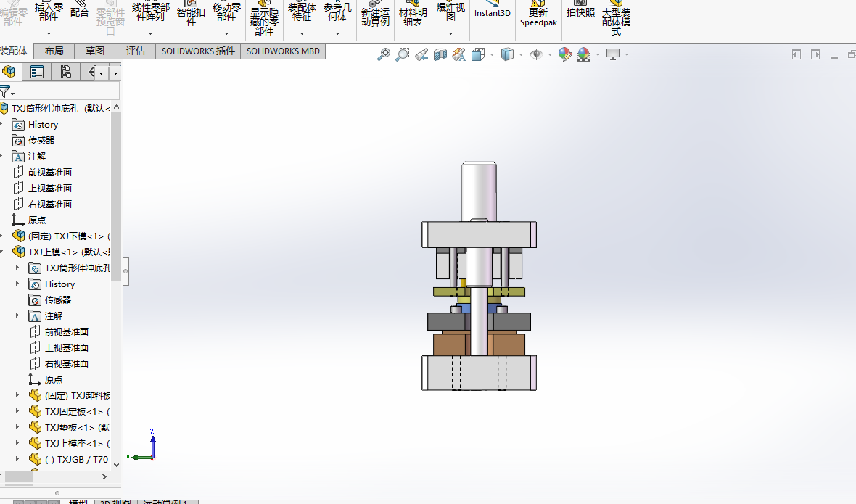Click Update Speedpak (更新 Speedpak)
Image resolution: width=856 pixels, height=504 pixels.
click(x=538, y=15)
